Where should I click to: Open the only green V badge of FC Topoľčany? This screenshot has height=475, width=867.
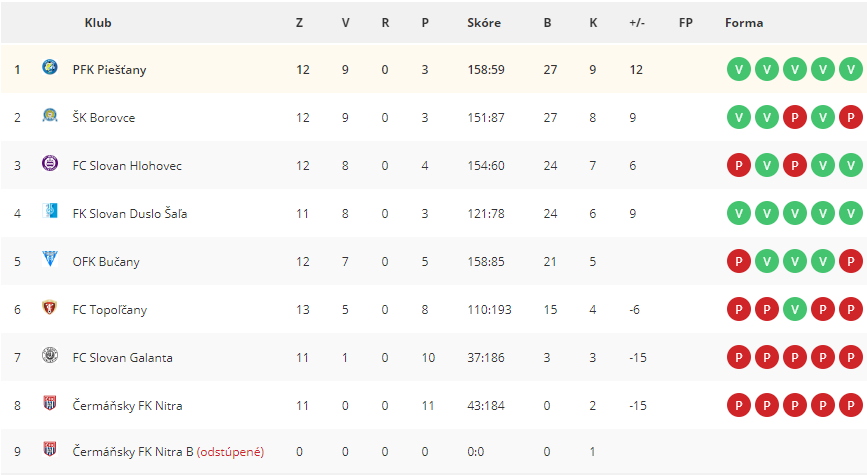click(795, 309)
